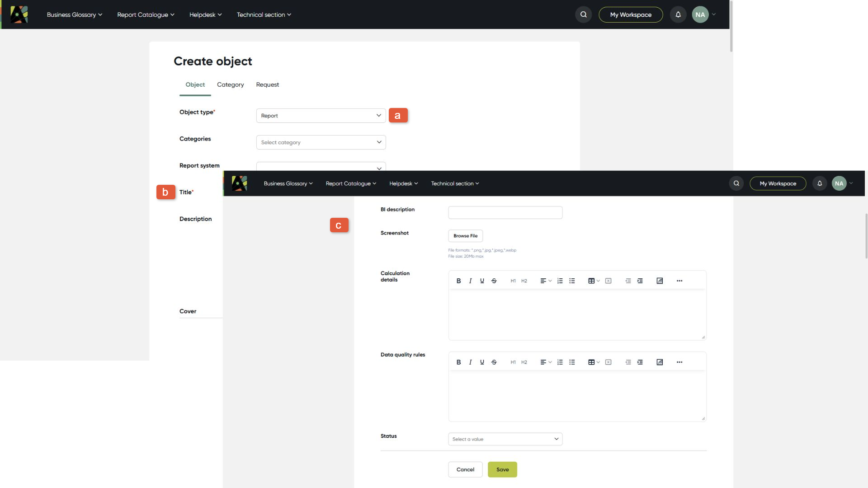Switch to the Category tab
The image size is (868, 488).
coord(230,85)
